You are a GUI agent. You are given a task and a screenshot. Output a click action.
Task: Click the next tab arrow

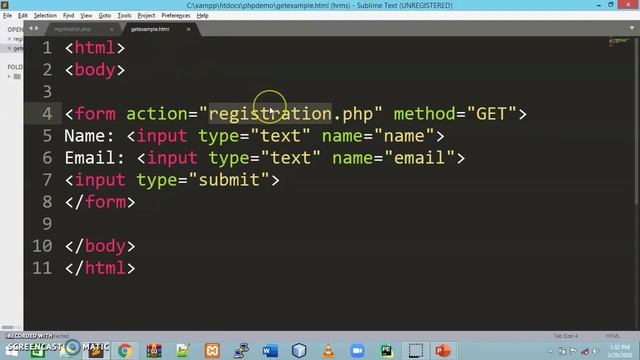tap(36, 28)
